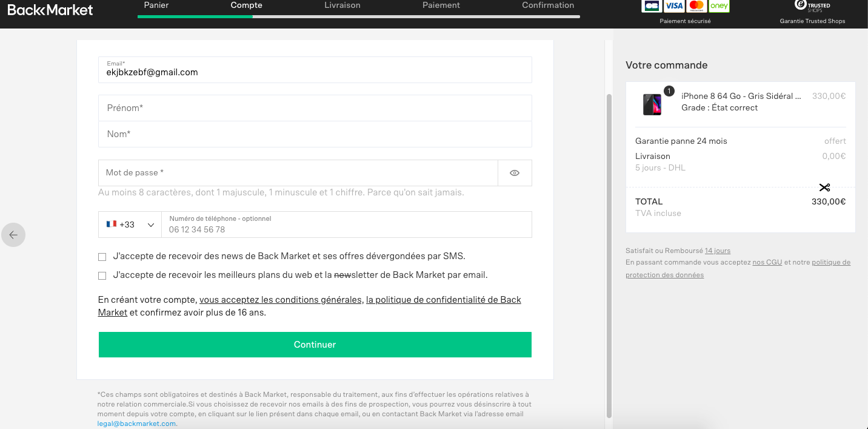The image size is (868, 429).
Task: Open the +33 country code dropdown
Action: pyautogui.click(x=130, y=225)
